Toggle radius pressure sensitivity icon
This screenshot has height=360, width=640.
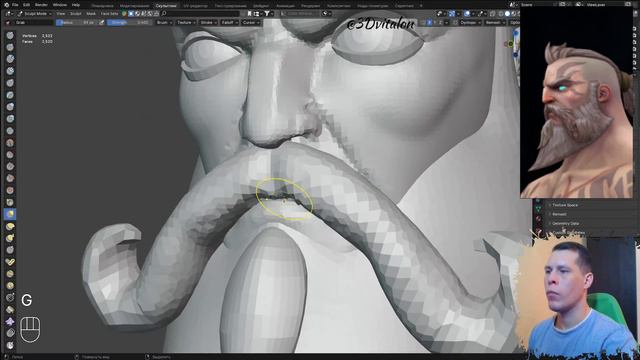pos(102,22)
